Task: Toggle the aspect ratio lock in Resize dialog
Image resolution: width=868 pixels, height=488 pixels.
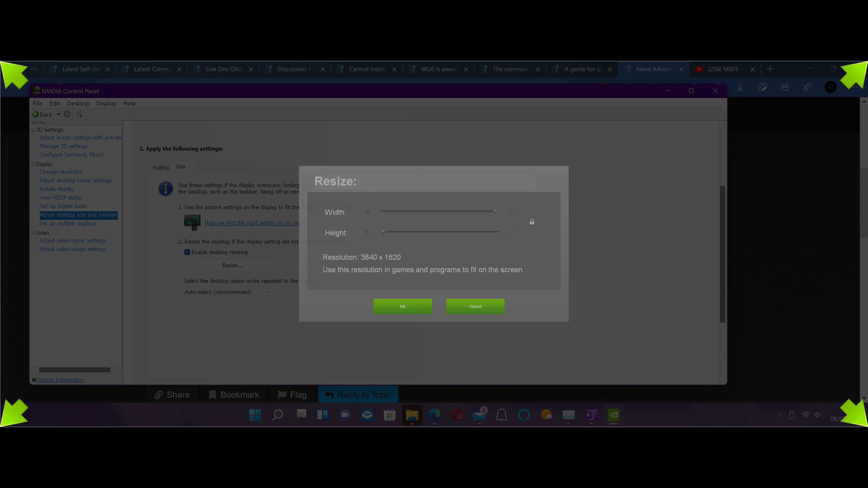Action: point(532,222)
